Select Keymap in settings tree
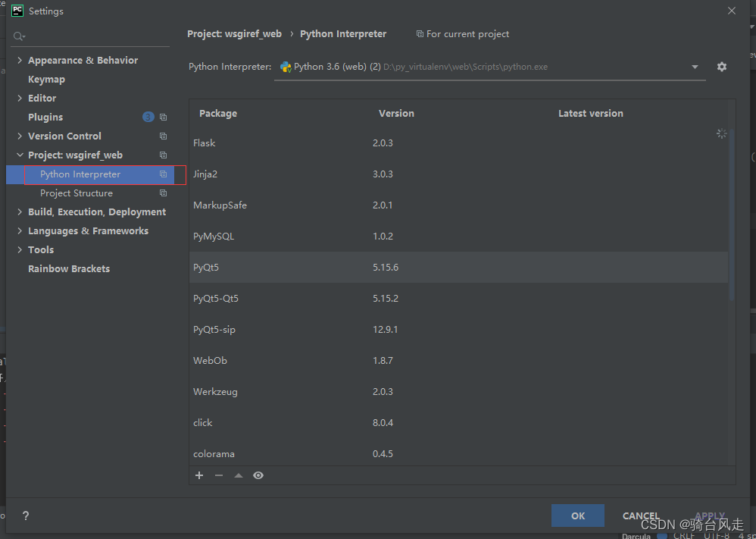The image size is (756, 539). (46, 79)
